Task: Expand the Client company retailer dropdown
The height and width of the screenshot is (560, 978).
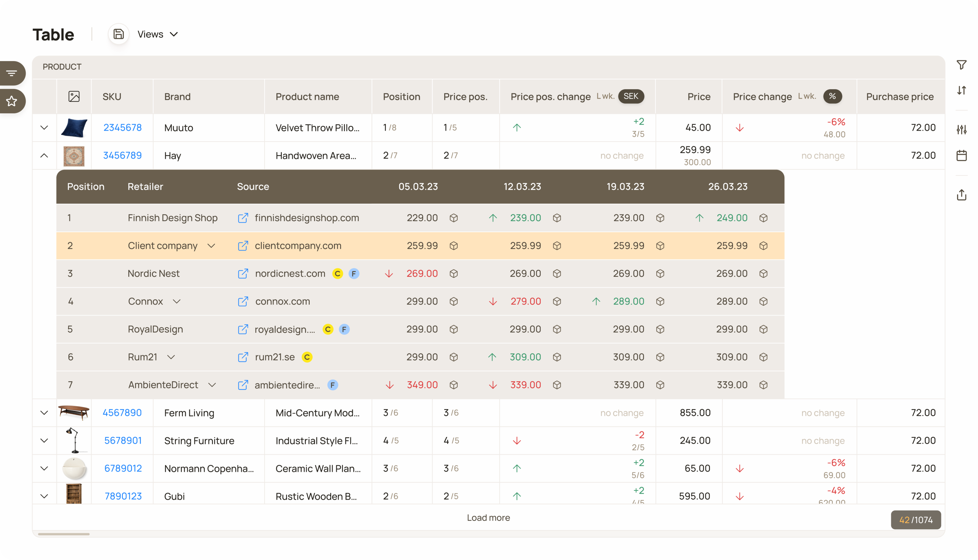Action: [x=211, y=245]
